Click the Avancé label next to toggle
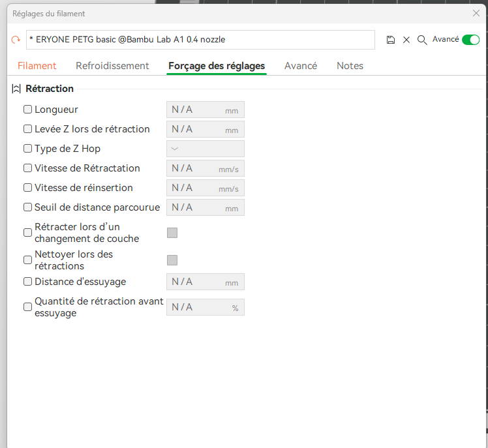The height and width of the screenshot is (448, 488). tap(446, 39)
